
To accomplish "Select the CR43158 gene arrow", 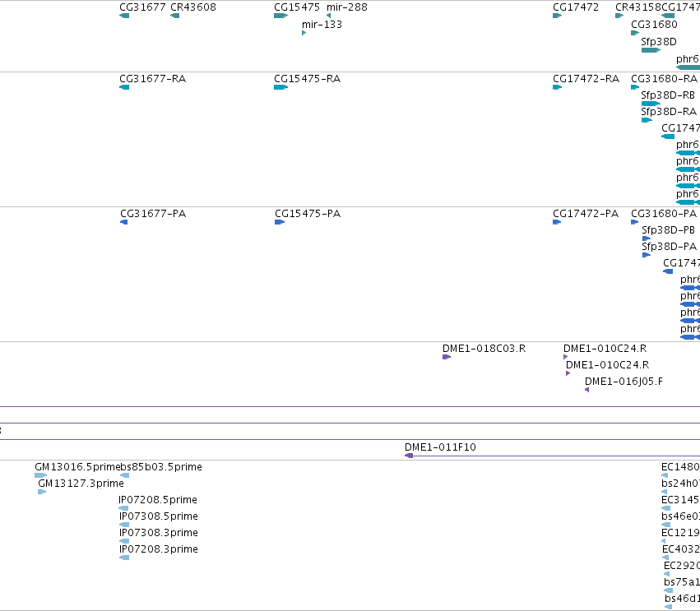I will (x=619, y=16).
